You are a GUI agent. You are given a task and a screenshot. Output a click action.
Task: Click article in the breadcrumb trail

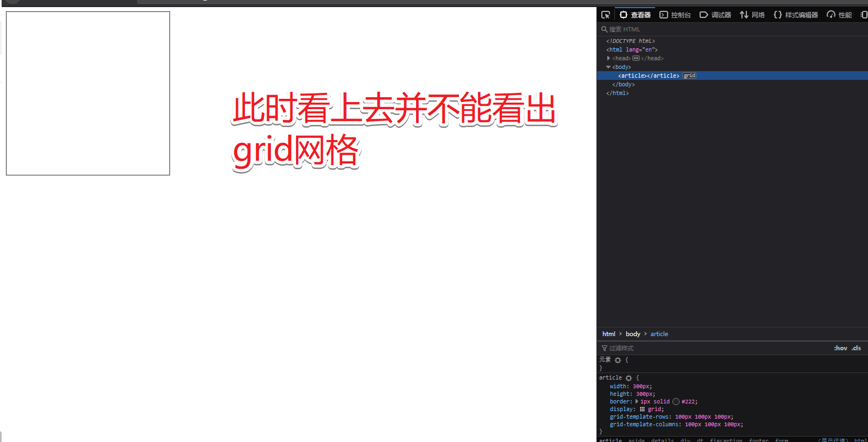click(x=659, y=334)
